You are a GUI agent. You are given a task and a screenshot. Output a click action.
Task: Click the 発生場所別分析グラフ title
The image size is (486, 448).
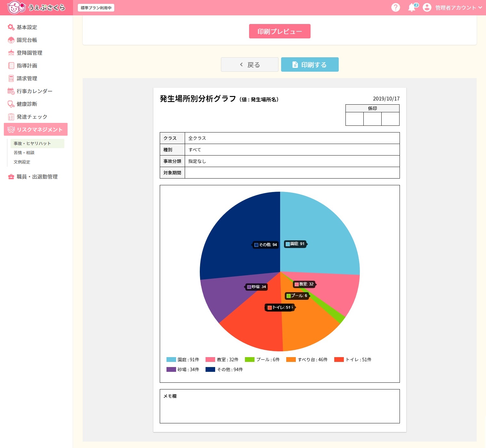(198, 99)
